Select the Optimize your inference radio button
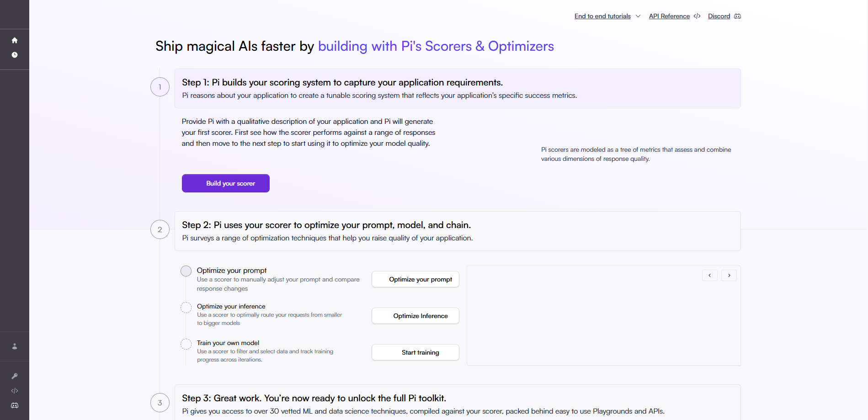Image resolution: width=868 pixels, height=420 pixels. click(186, 307)
